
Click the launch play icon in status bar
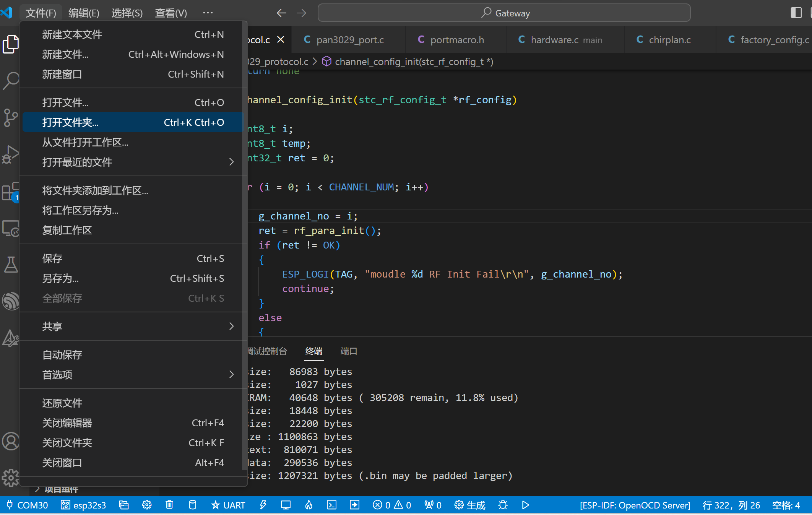coord(526,505)
